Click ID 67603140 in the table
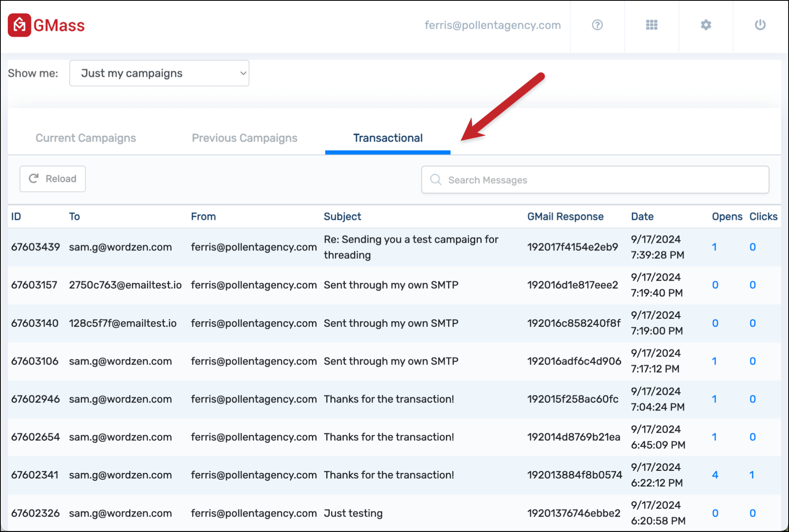 (35, 323)
